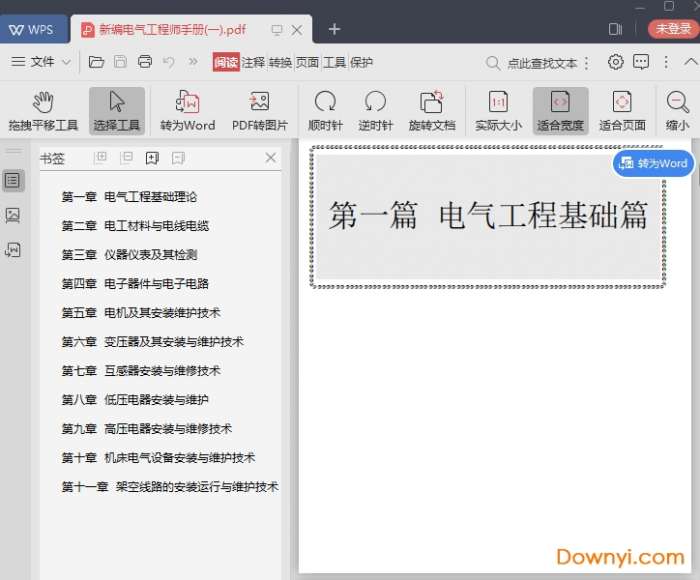Open the PDF转图片 converter

point(259,111)
